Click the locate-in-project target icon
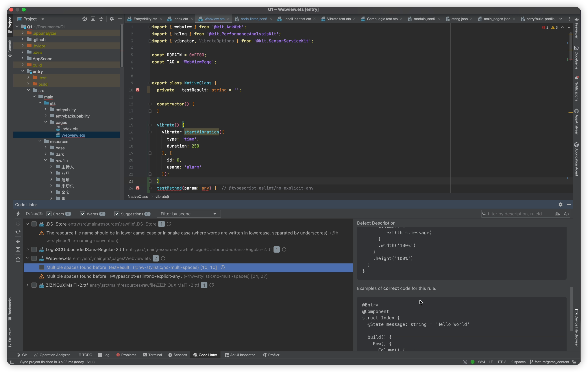588x372 pixels. [x=84, y=19]
